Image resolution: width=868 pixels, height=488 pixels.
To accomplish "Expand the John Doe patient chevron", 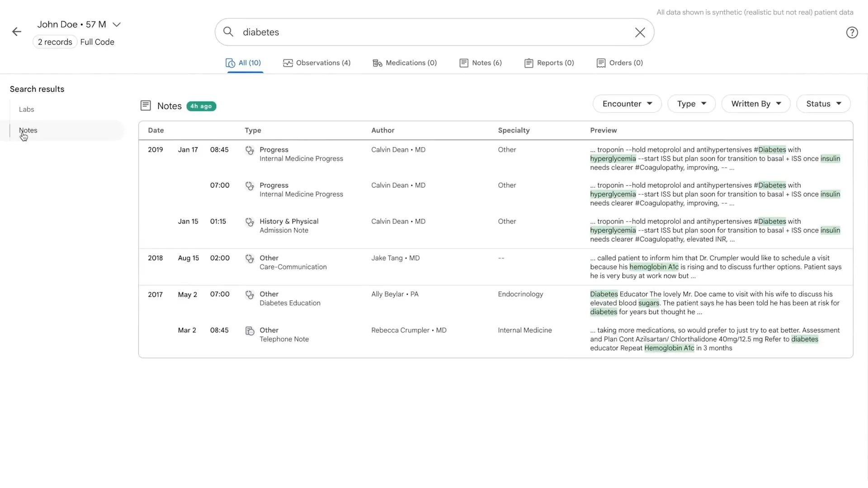I will 117,24.
